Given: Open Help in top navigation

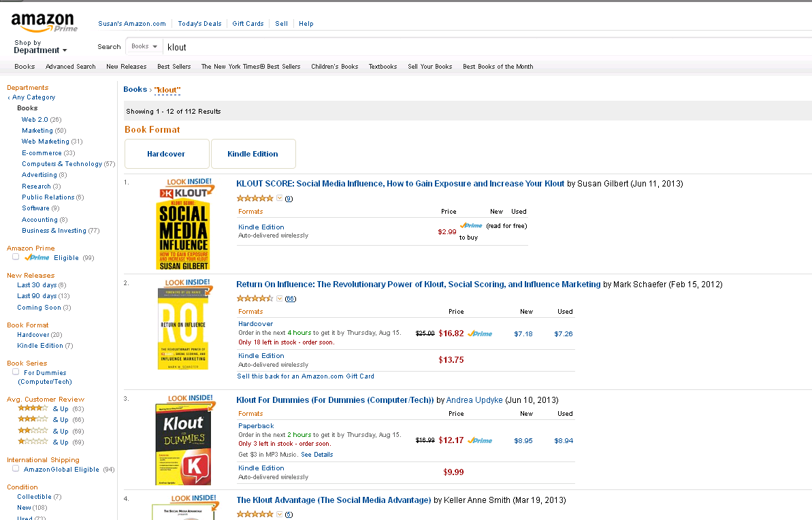Looking at the screenshot, I should pyautogui.click(x=306, y=24).
